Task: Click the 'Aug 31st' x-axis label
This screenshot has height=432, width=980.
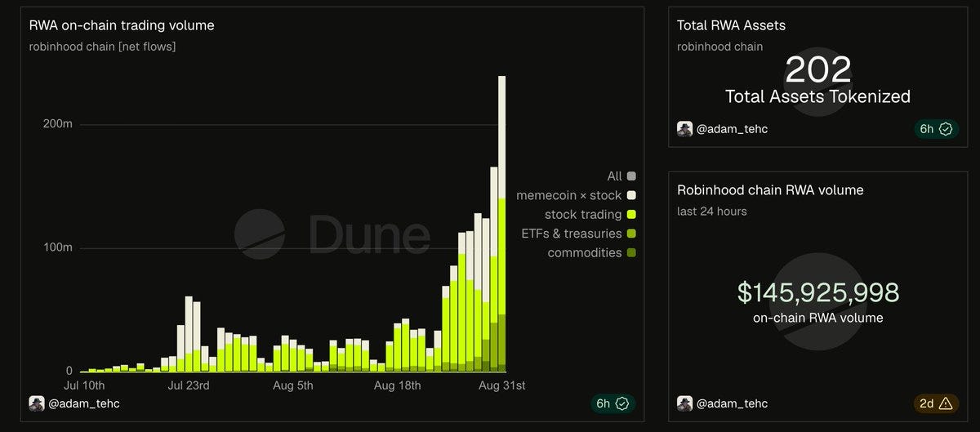Action: (x=502, y=385)
